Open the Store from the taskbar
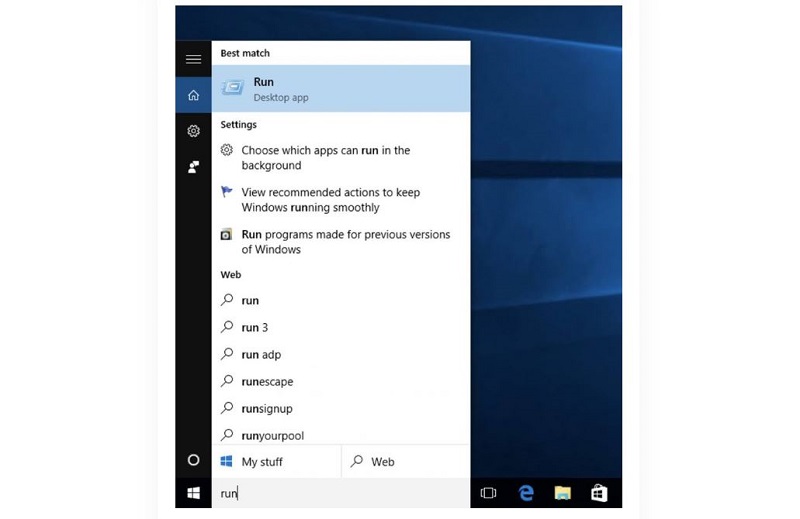Viewport: 800px width, 519px height. tap(599, 493)
